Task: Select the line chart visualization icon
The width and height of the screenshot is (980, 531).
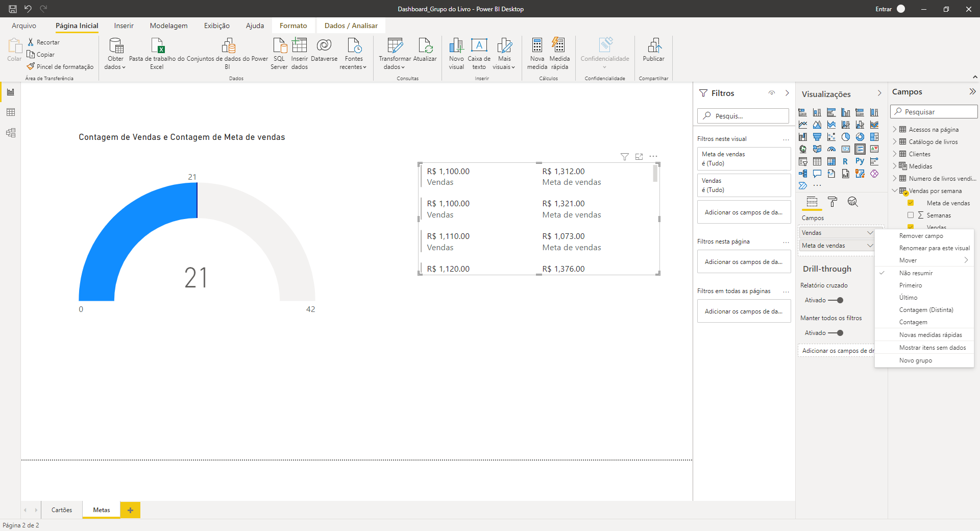Action: tap(803, 125)
